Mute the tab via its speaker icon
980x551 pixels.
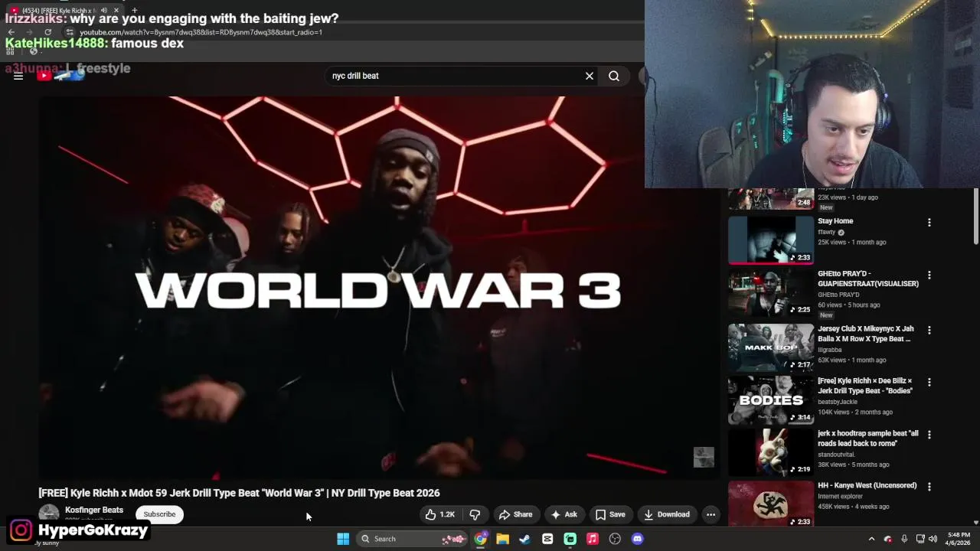[104, 11]
